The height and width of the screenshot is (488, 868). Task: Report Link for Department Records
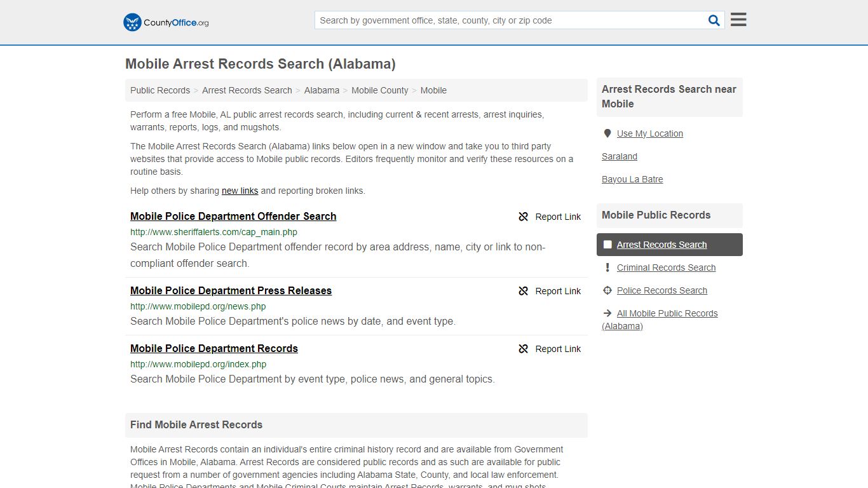click(550, 349)
